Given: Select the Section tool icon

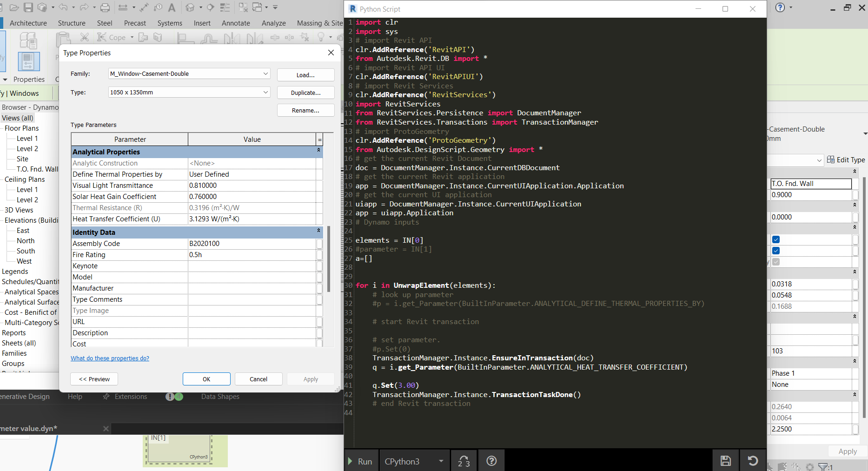Looking at the screenshot, I should point(211,7).
